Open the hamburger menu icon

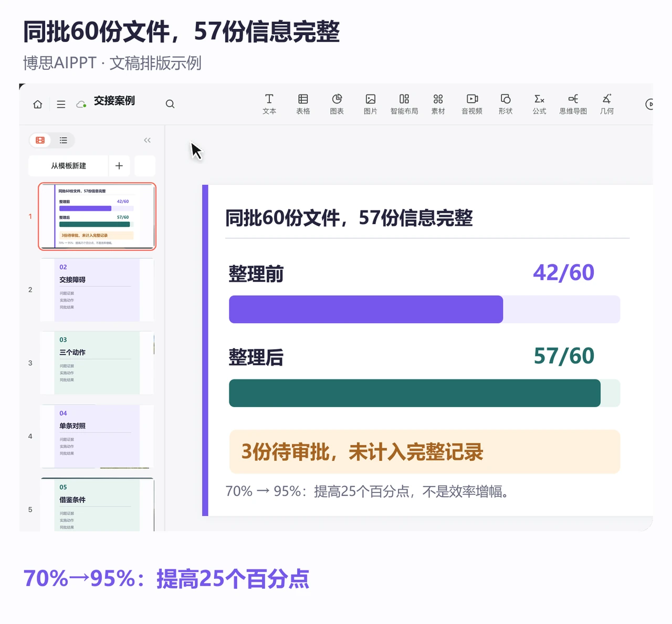[61, 104]
